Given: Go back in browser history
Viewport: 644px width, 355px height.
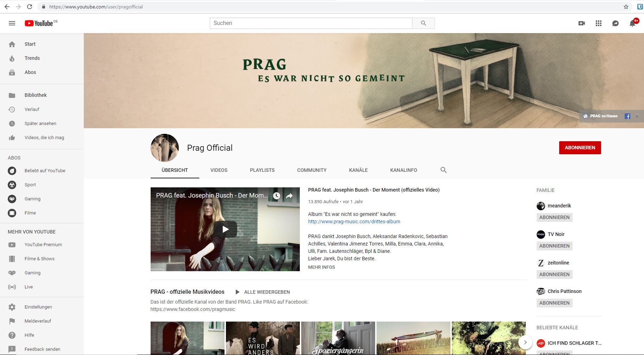Looking at the screenshot, I should pos(7,7).
